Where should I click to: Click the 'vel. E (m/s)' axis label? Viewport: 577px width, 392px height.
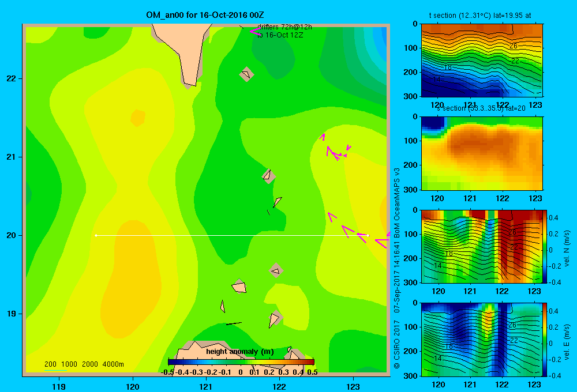pyautogui.click(x=567, y=342)
